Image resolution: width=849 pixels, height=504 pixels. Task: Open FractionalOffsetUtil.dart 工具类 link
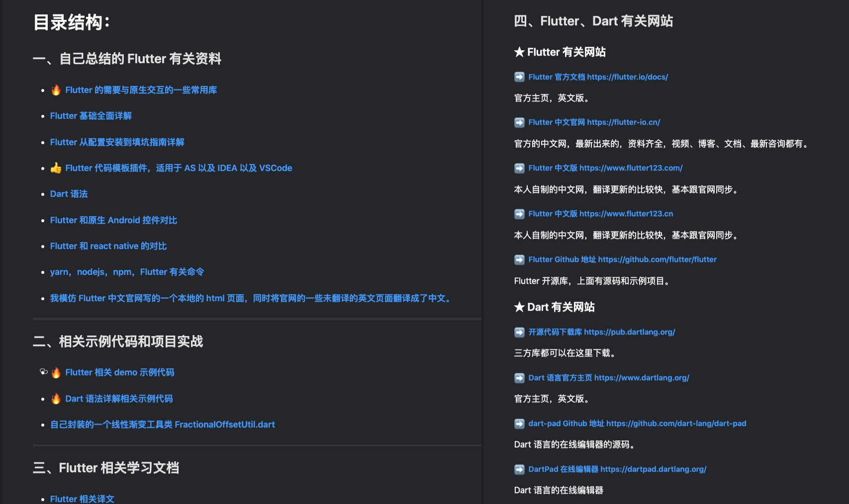point(163,424)
